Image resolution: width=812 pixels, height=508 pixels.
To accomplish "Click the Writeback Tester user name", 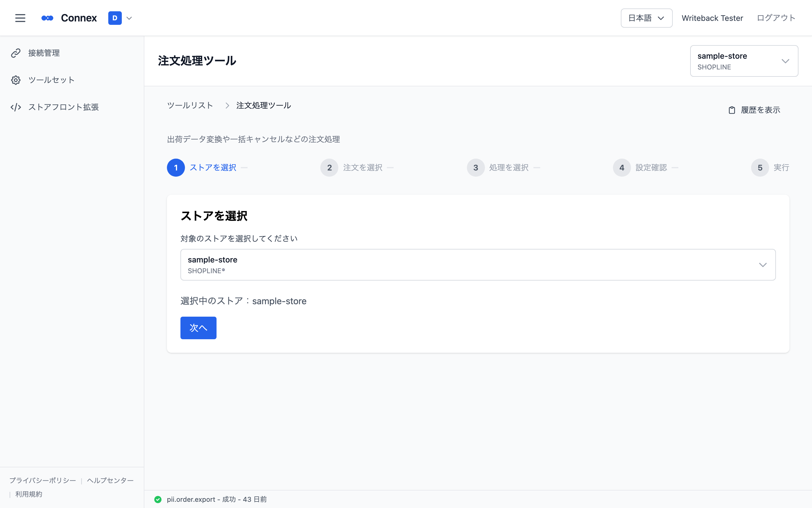I will 712,18.
